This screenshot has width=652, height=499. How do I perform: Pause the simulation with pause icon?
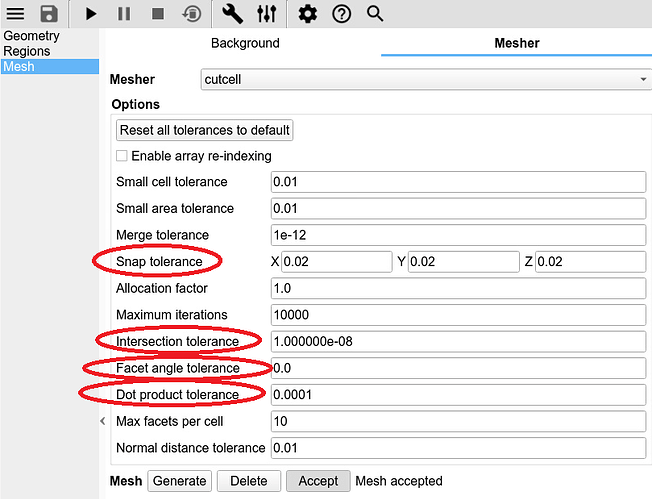[x=124, y=14]
